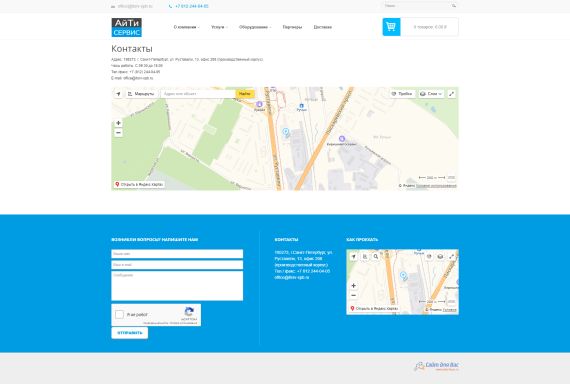
Task: Toggle the traffic (Пробки) layer on map
Action: tap(402, 94)
